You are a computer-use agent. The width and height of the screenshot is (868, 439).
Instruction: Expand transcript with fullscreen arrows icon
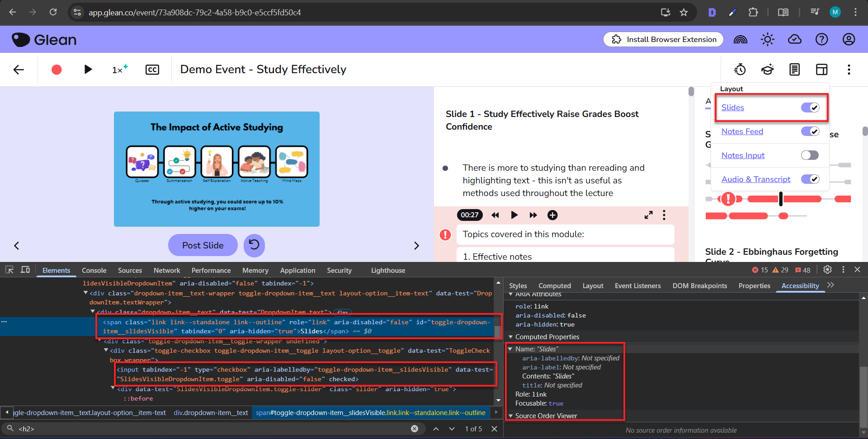[x=648, y=215]
